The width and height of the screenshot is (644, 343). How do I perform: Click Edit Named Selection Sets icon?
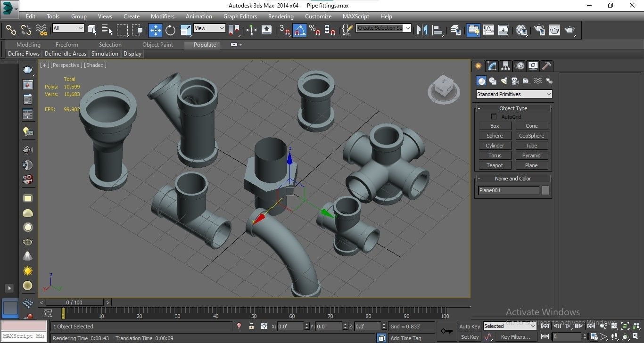[x=347, y=30]
